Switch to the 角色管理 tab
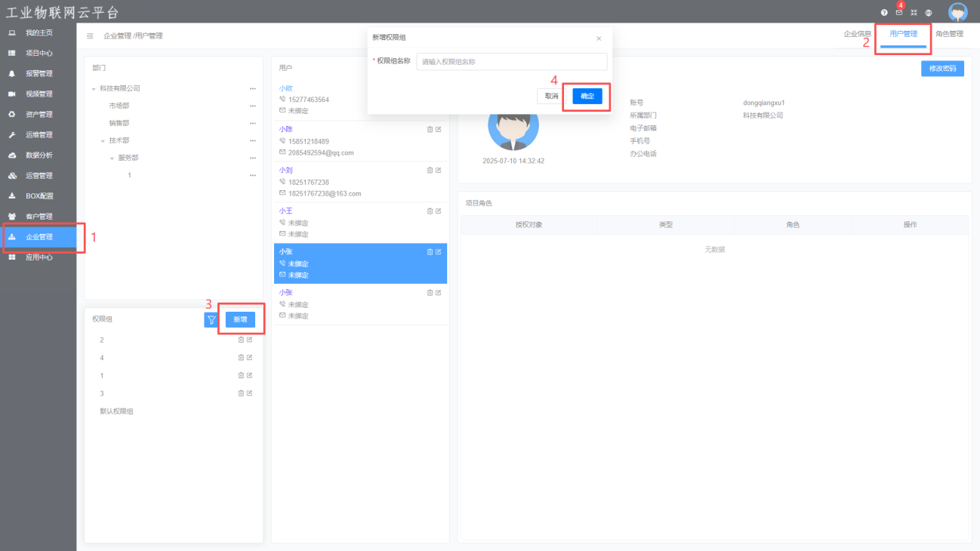The image size is (980, 551). click(949, 34)
